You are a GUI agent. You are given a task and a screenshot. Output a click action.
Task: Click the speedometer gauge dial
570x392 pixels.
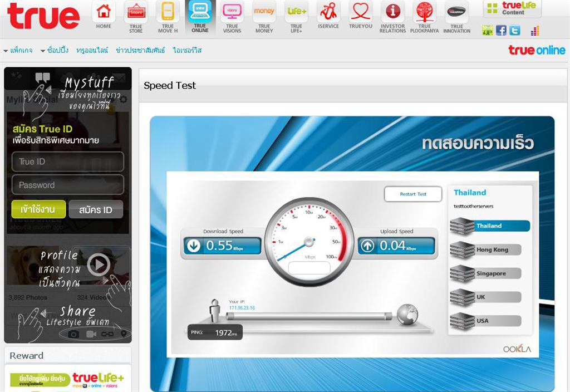click(309, 242)
